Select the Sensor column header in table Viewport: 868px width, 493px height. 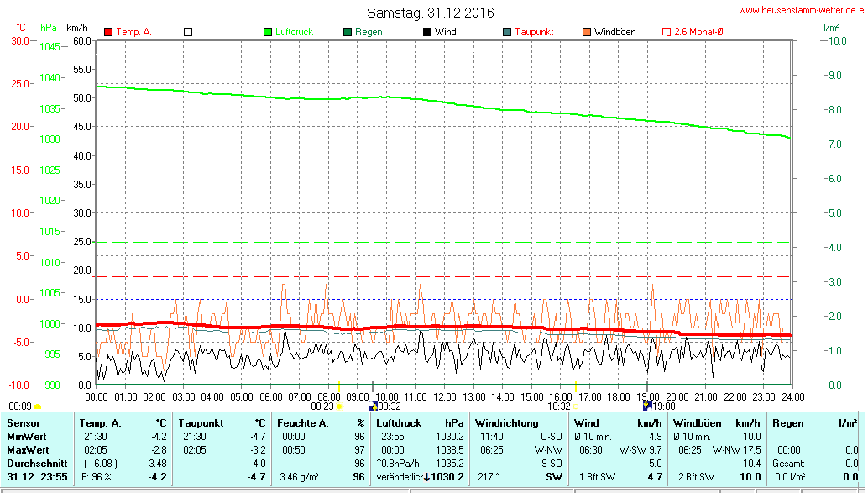click(x=23, y=423)
